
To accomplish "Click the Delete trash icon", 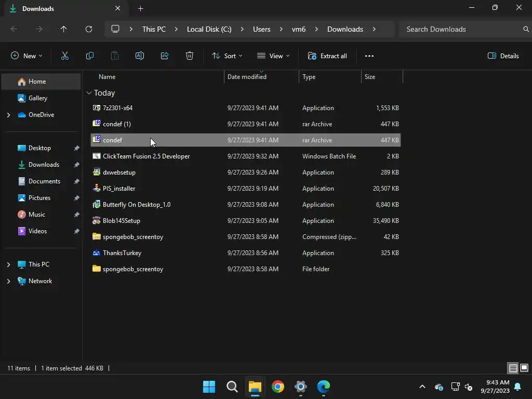I will [x=190, y=56].
